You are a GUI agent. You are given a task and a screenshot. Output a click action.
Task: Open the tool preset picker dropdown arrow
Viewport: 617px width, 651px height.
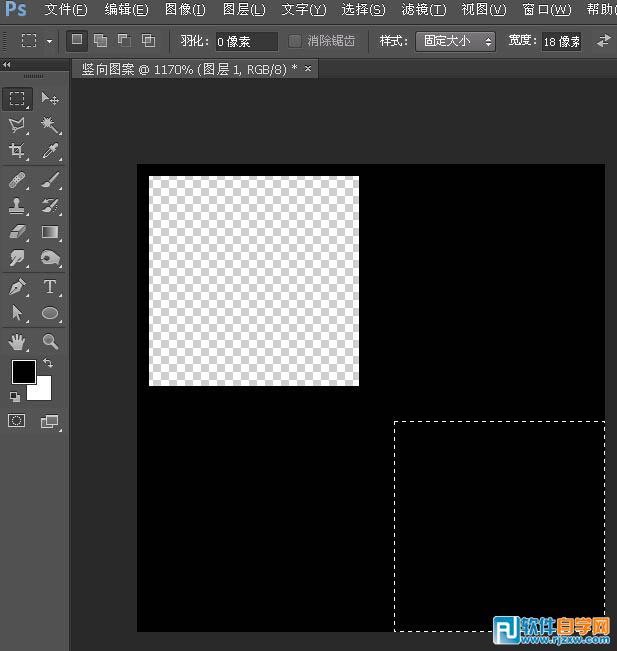click(49, 41)
